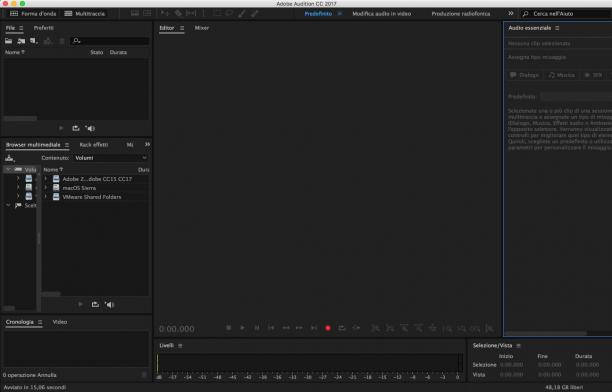Image resolution: width=612 pixels, height=392 pixels.
Task: Play the selected file in File panel
Action: (x=61, y=128)
